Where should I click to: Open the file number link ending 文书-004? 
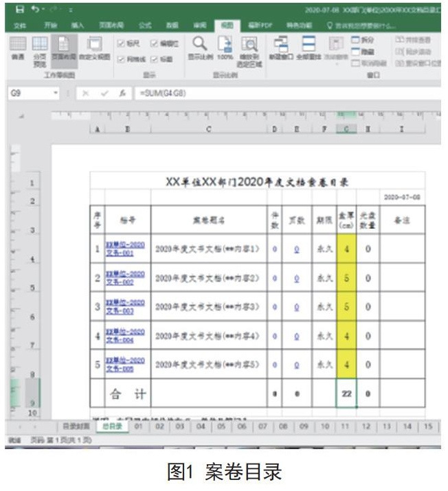click(x=125, y=336)
